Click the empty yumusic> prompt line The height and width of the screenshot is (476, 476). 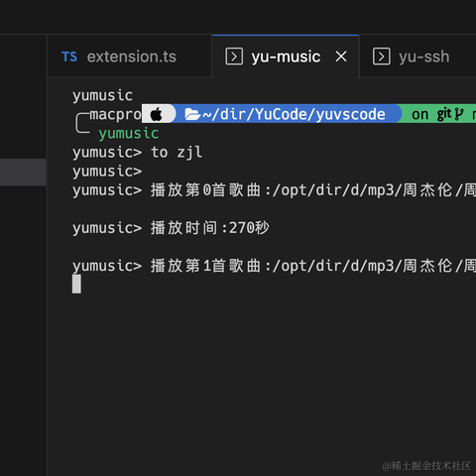tap(107, 172)
